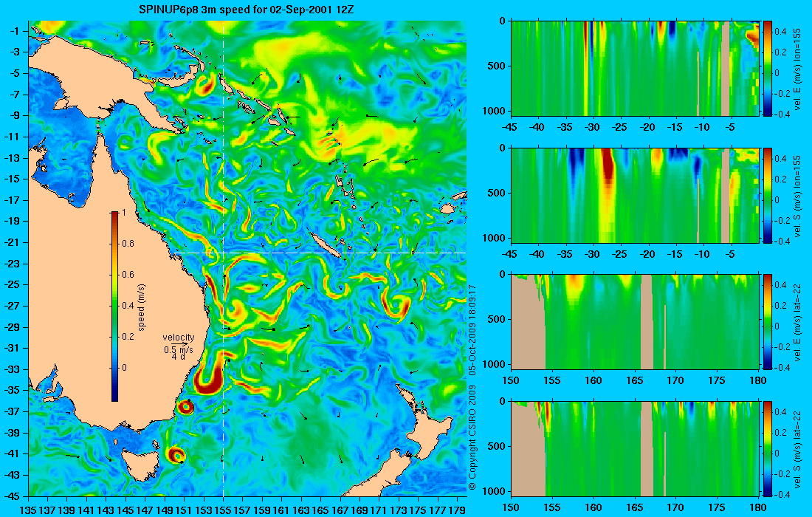Click the title "SPINUP6p8 3m speed for 02-Sep-2001 12Z"

[246, 10]
